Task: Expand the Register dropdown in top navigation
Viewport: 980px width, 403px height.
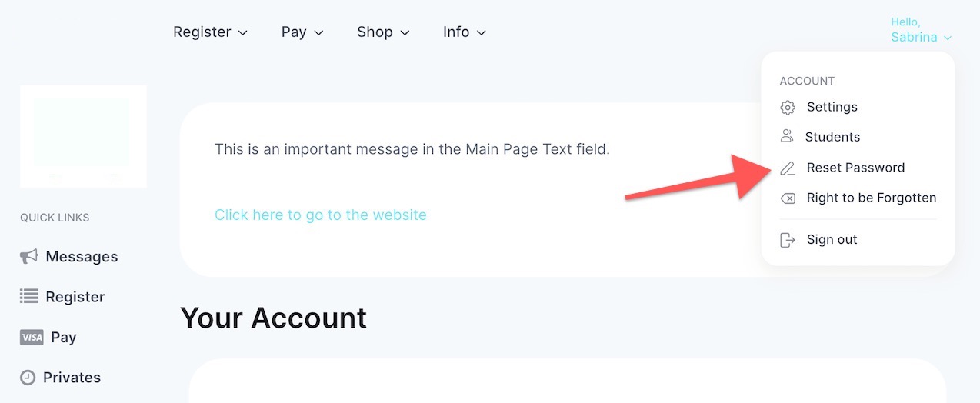Action: (x=210, y=32)
